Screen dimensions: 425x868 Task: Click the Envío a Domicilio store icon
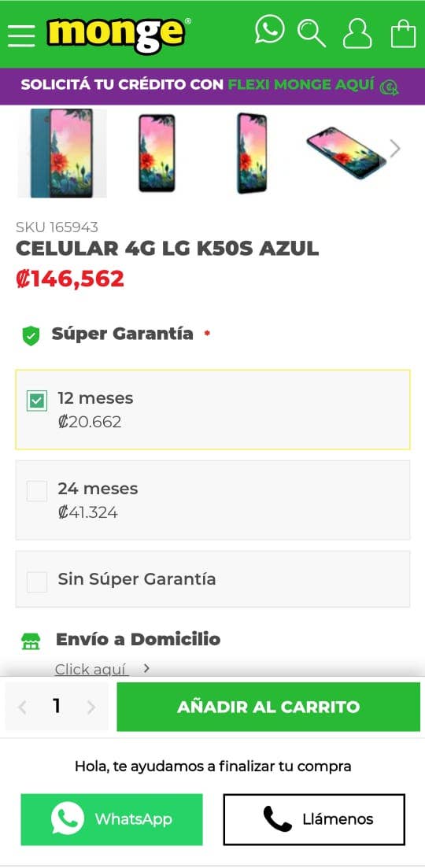click(x=31, y=641)
